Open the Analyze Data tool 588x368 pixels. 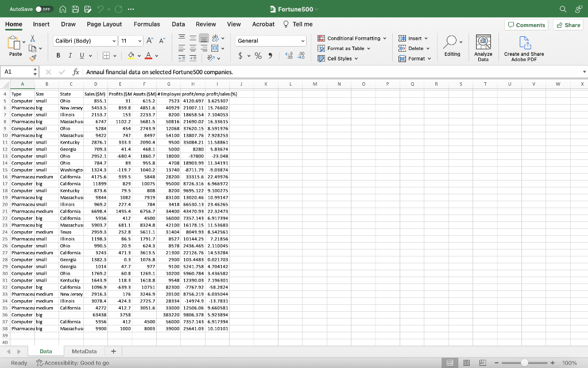(483, 47)
